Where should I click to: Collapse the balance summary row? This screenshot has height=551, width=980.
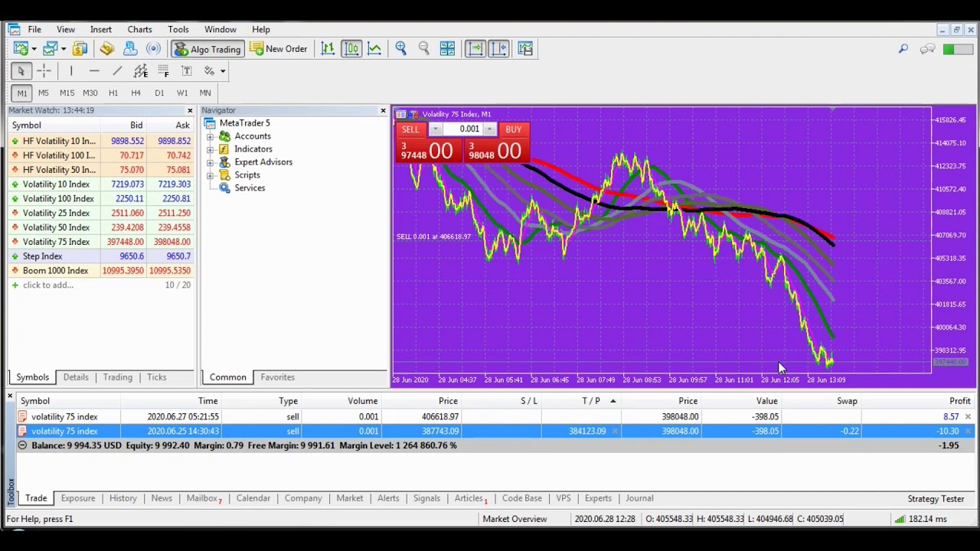coord(22,445)
